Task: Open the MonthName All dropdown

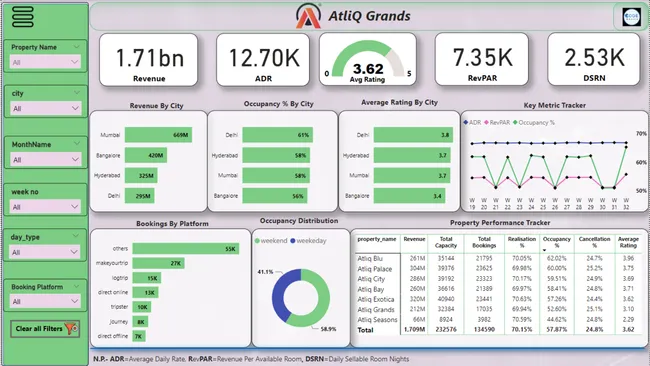Action: click(x=45, y=160)
